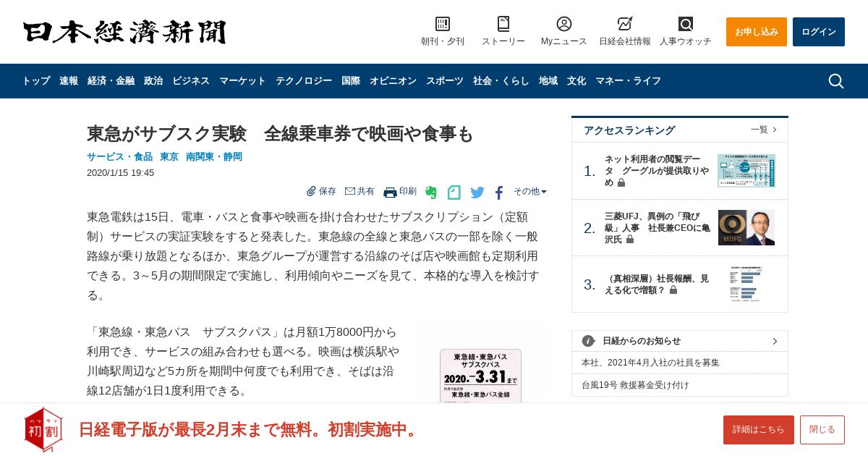Click the 印刷 printer icon
Screen dimensions: 868x456
click(x=390, y=192)
